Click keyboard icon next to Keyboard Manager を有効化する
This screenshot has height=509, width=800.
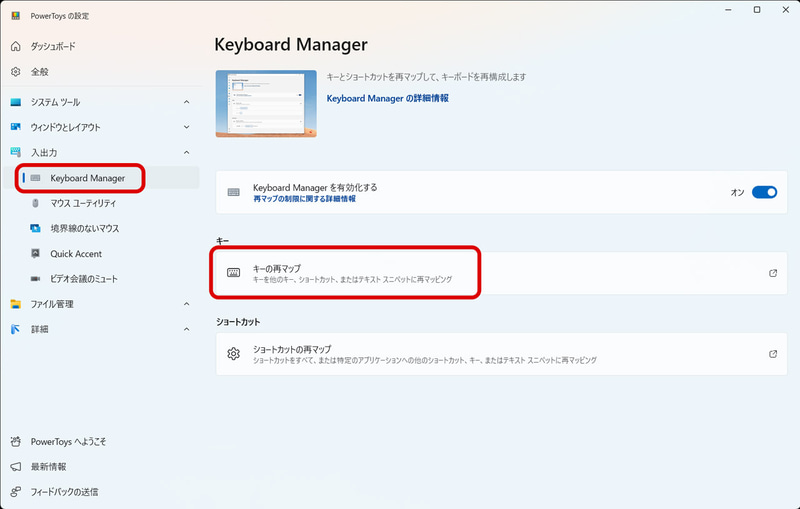click(233, 192)
